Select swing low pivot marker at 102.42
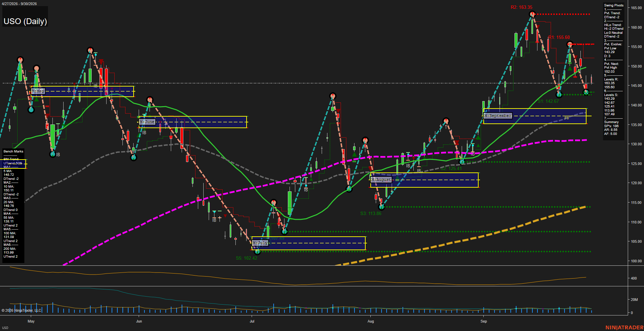Screen dimensions: 644x331 point(257,251)
